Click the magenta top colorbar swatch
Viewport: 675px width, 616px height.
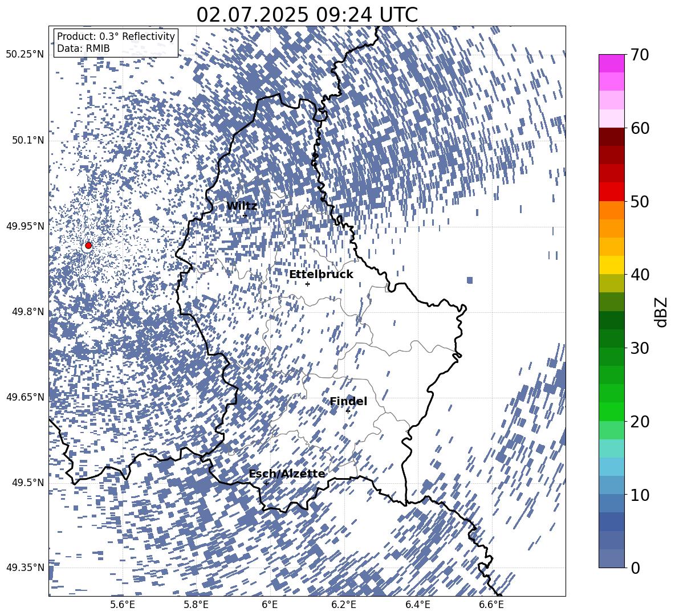point(611,64)
